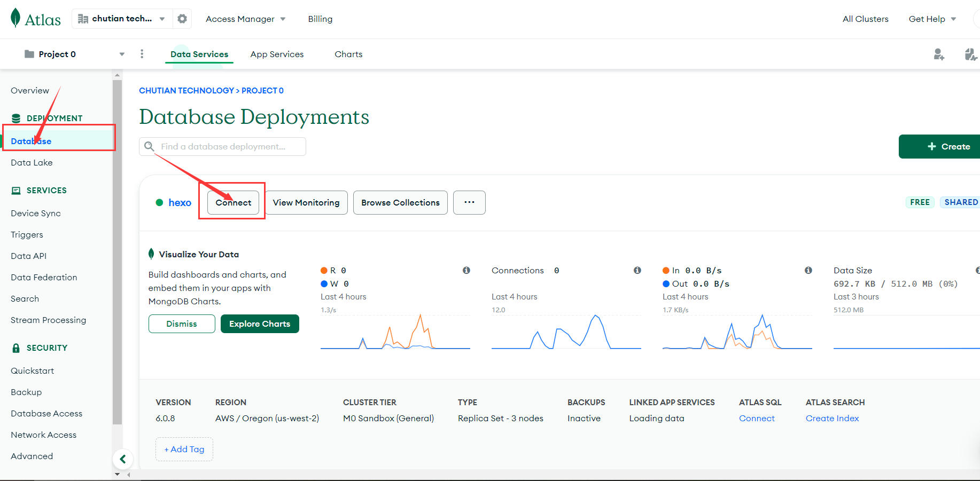Collapse sidebar with the chevron button

coord(123,459)
